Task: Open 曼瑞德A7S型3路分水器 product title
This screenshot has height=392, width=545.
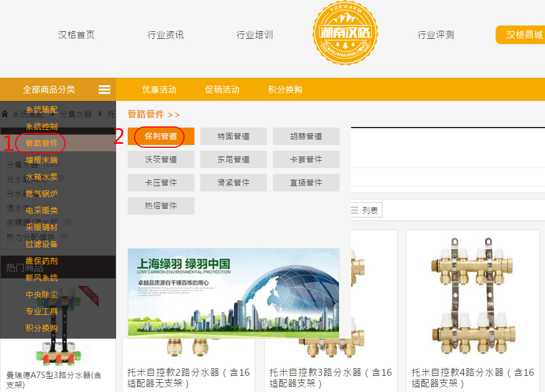Action: pyautogui.click(x=54, y=380)
